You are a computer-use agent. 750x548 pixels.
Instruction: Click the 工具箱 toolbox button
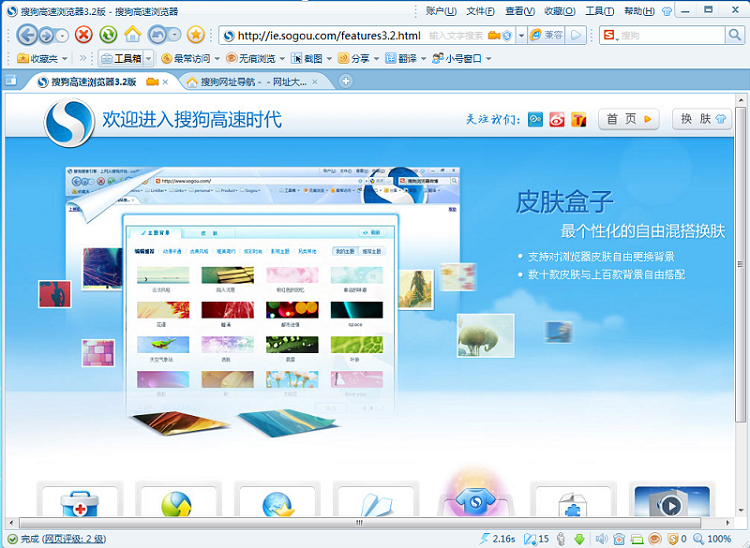[x=121, y=58]
